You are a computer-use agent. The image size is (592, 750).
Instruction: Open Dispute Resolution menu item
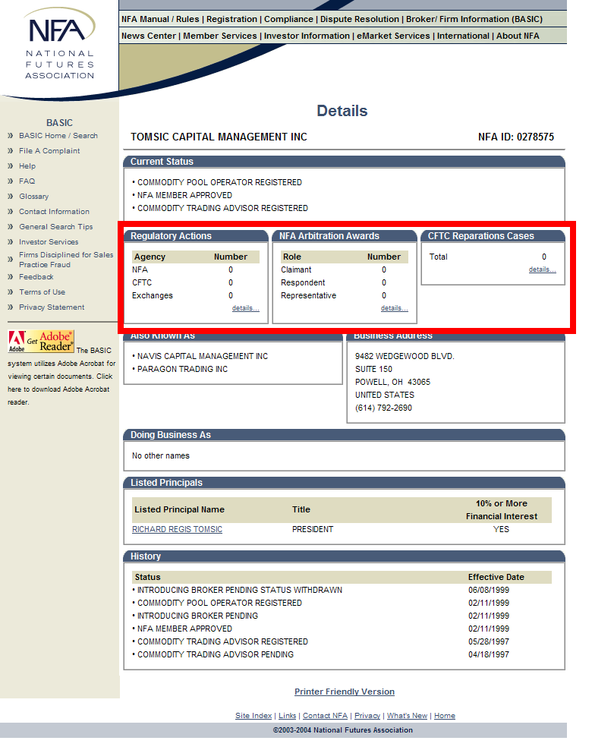(x=360, y=19)
